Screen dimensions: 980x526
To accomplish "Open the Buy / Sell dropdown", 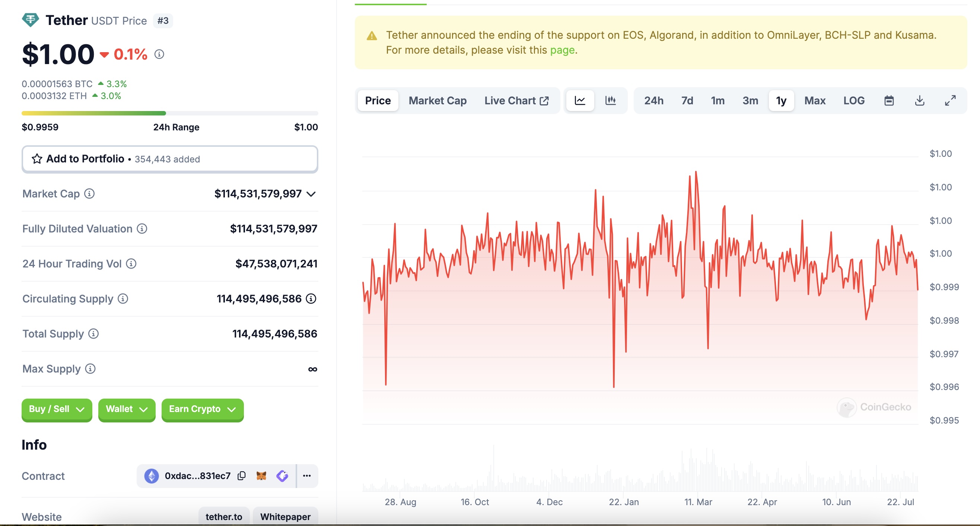I will click(x=57, y=409).
